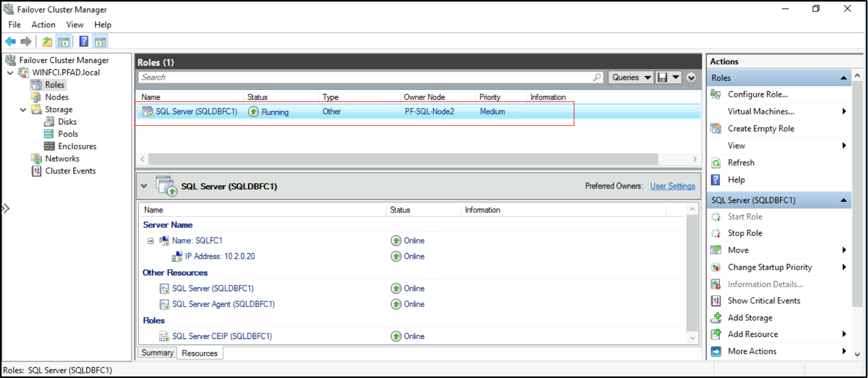The image size is (868, 378).
Task: Click the Show/Hide Action Pane toolbar icon
Action: coord(100,42)
